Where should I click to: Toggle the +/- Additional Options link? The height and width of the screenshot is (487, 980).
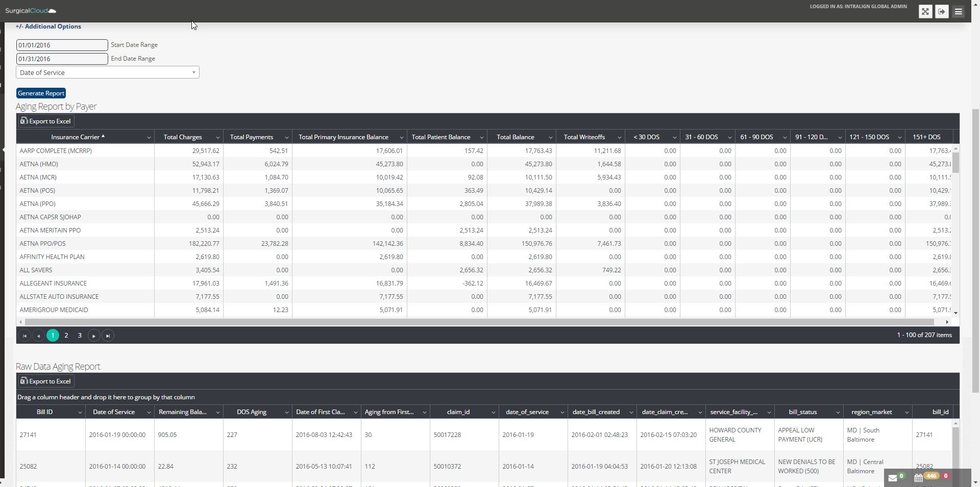(48, 27)
